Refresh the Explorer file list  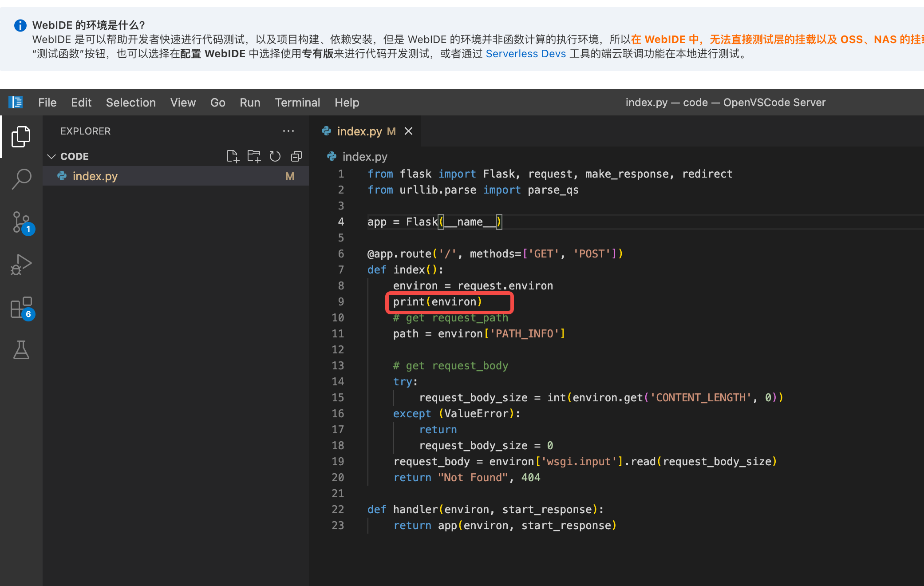[275, 156]
